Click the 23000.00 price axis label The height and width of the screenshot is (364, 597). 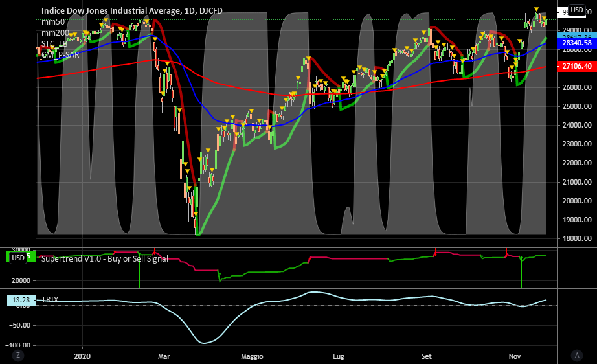pyautogui.click(x=577, y=144)
